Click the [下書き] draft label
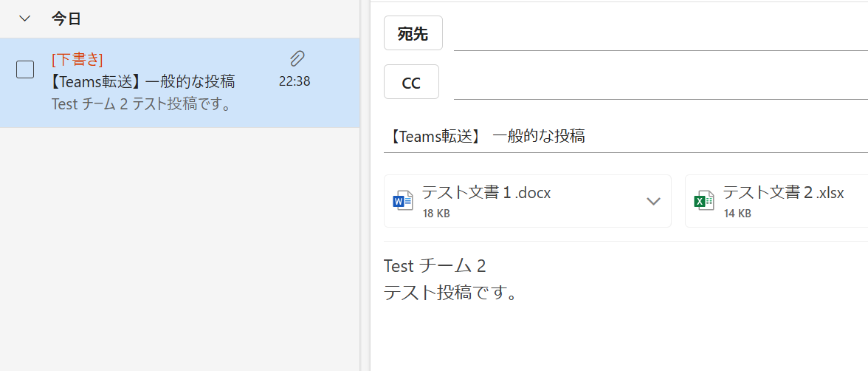The width and height of the screenshot is (868, 371). pos(77,59)
